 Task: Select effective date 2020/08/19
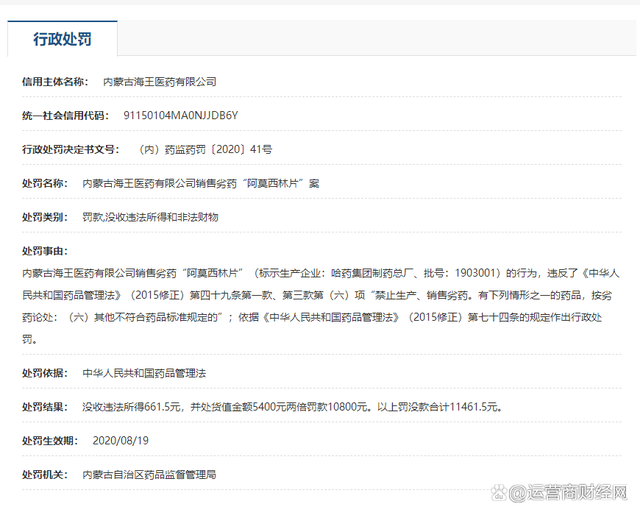120,441
